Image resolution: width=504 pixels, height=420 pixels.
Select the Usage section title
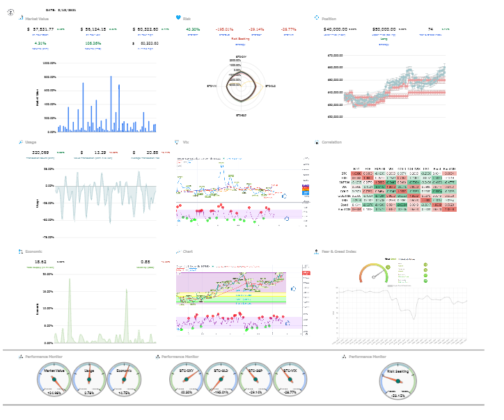point(31,142)
